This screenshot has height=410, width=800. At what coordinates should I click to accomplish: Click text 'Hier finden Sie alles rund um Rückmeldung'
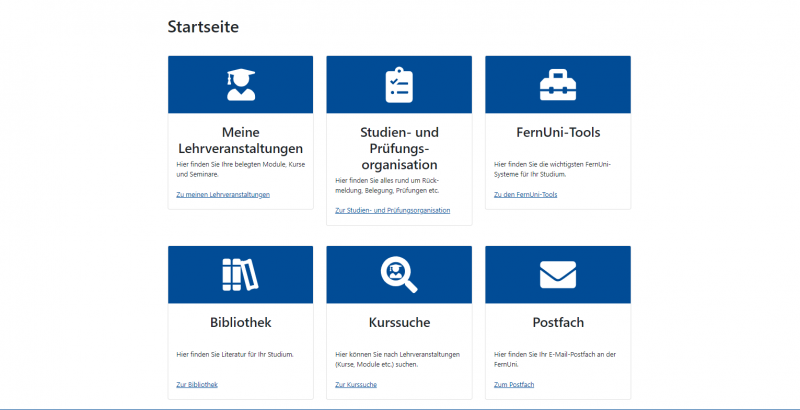click(388, 185)
